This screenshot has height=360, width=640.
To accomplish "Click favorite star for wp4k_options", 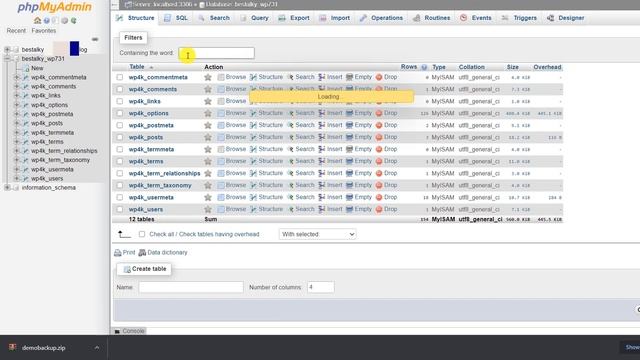I will 208,113.
